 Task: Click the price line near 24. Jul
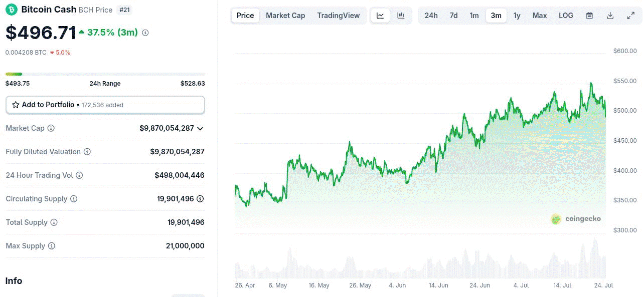pos(604,107)
